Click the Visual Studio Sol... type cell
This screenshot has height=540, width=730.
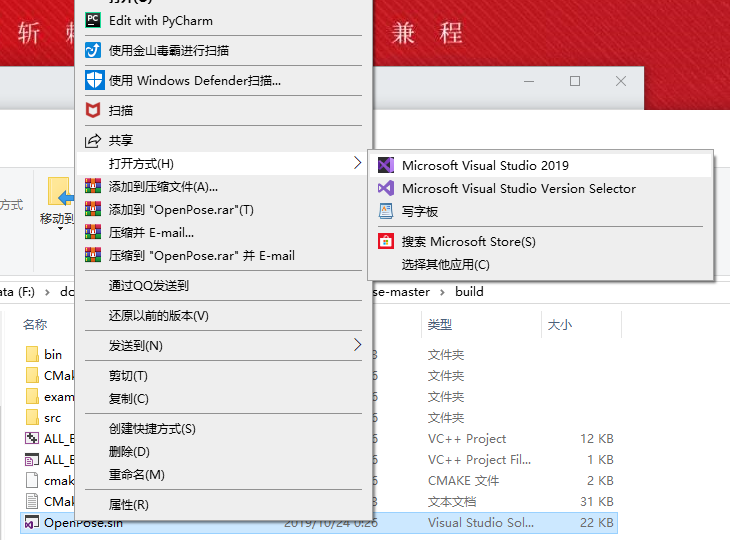point(481,523)
